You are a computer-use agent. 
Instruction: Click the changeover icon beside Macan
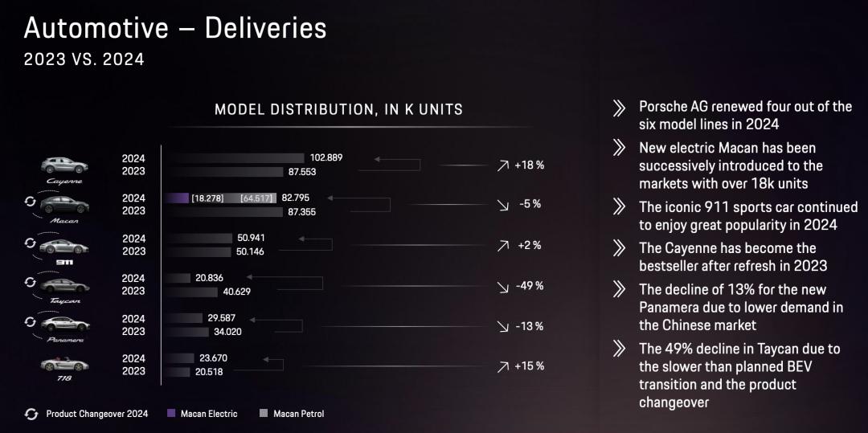31,202
